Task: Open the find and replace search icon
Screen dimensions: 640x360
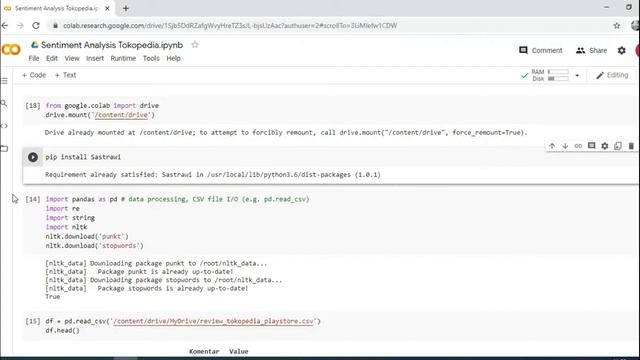Action: point(4,103)
